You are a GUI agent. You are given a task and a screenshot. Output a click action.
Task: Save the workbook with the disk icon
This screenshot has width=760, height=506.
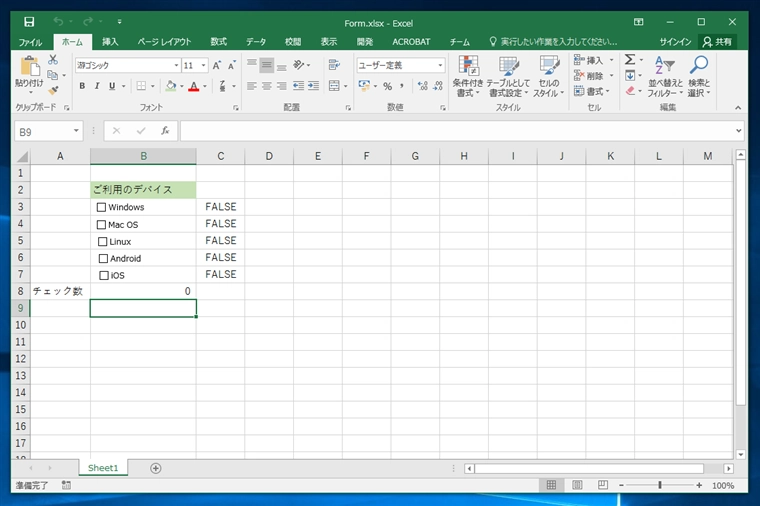pyautogui.click(x=29, y=22)
